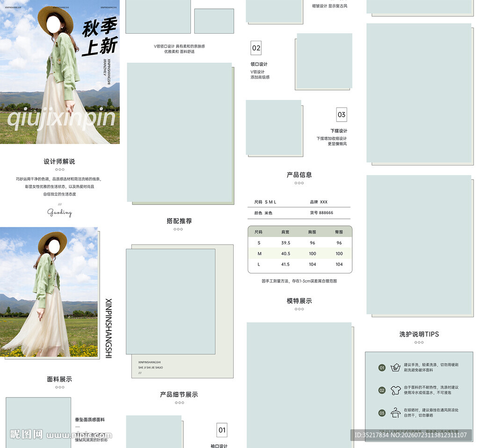The width and height of the screenshot is (479, 448).
Task: Click the 39.5 shoulder width cell
Action: tap(286, 243)
